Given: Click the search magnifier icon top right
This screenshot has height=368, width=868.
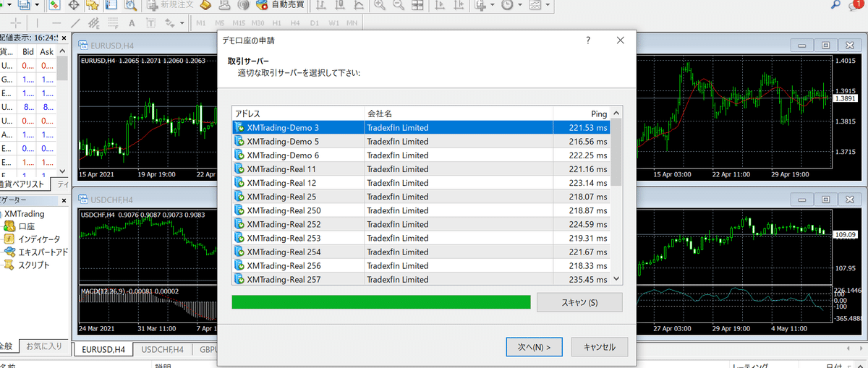Looking at the screenshot, I should (835, 5).
